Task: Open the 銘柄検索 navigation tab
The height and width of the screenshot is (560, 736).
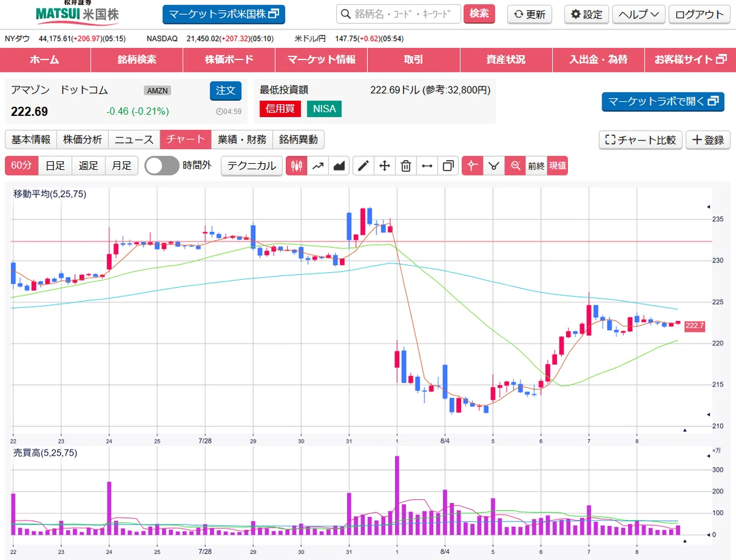Action: [137, 59]
